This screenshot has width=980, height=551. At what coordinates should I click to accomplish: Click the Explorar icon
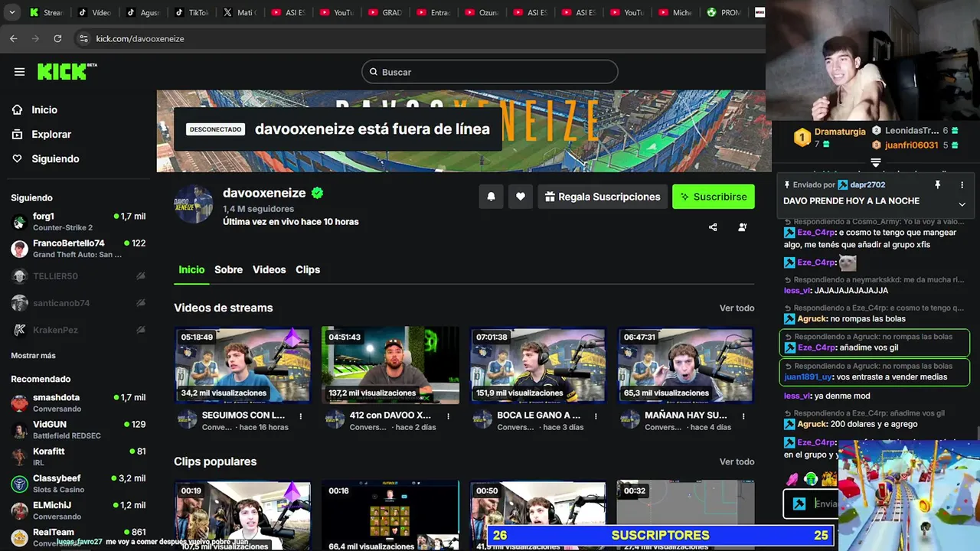click(17, 134)
